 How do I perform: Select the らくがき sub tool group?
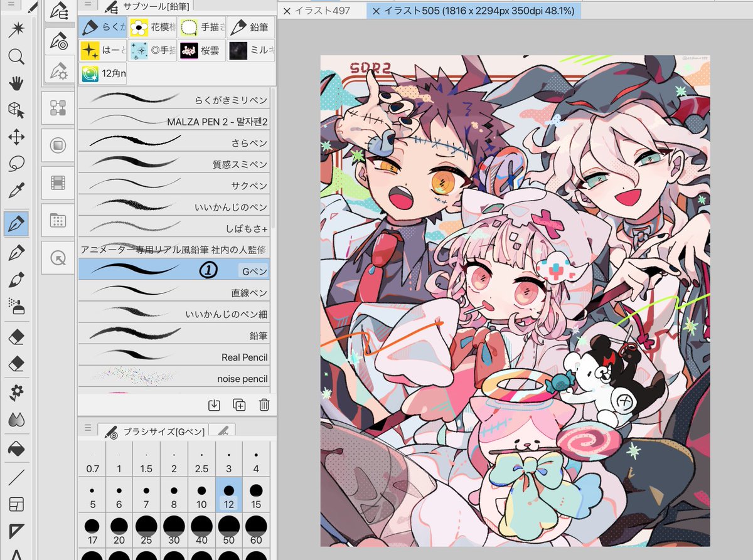[x=103, y=27]
